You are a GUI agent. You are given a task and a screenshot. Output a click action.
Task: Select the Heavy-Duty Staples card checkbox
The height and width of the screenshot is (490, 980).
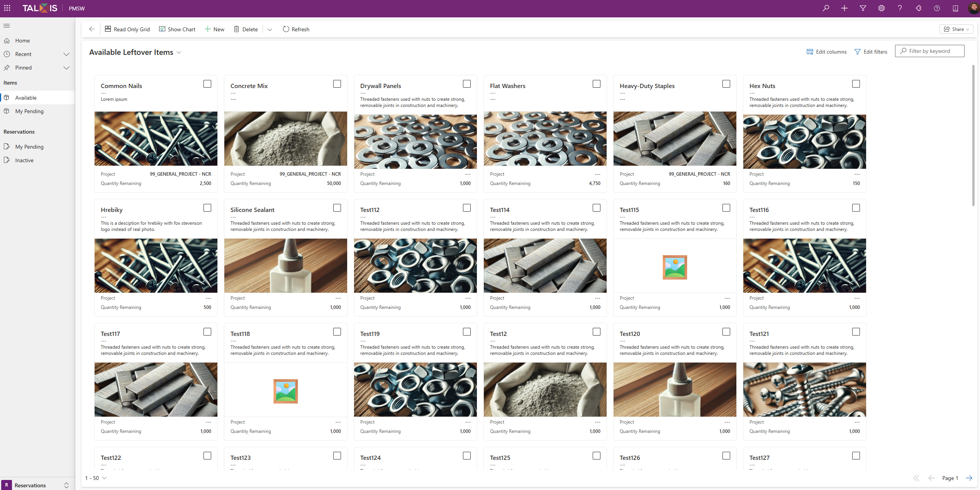(x=726, y=84)
